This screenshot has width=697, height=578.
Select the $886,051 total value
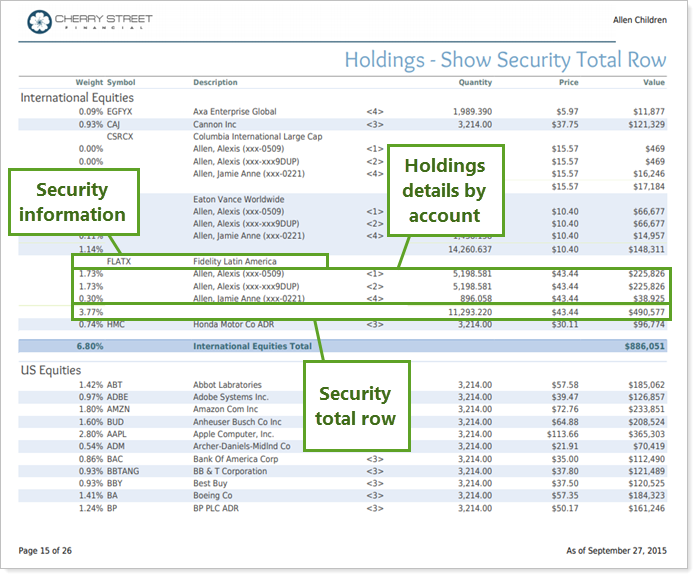[x=643, y=346]
